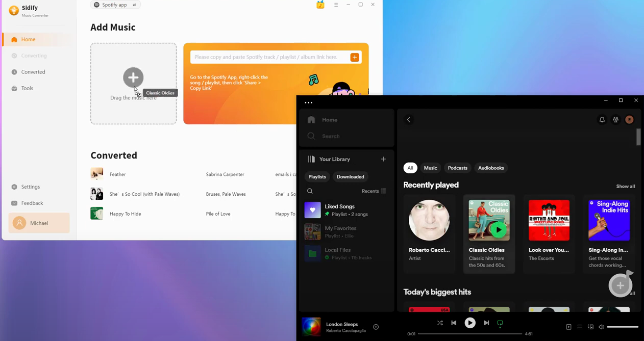Open Spotify notifications bell
This screenshot has height=341, width=644.
click(602, 120)
